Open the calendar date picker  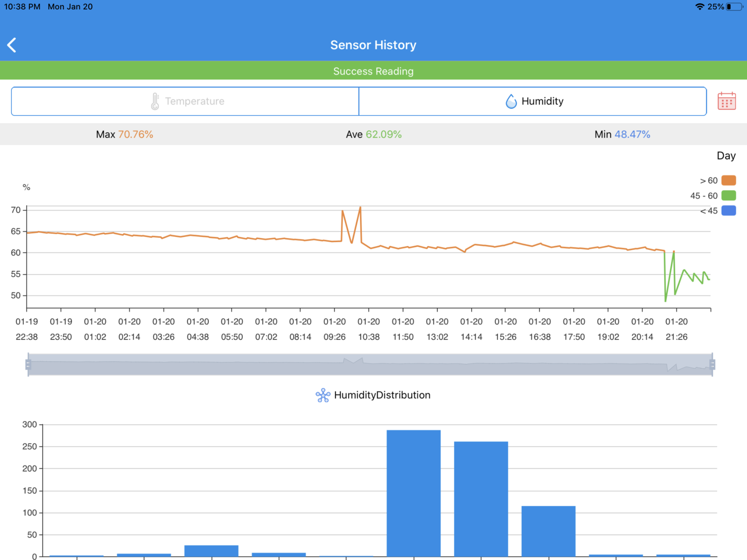coord(726,101)
